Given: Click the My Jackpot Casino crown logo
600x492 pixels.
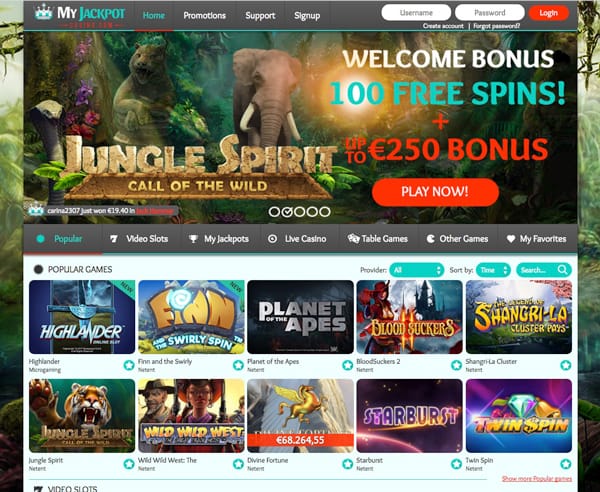Looking at the screenshot, I should 43,13.
